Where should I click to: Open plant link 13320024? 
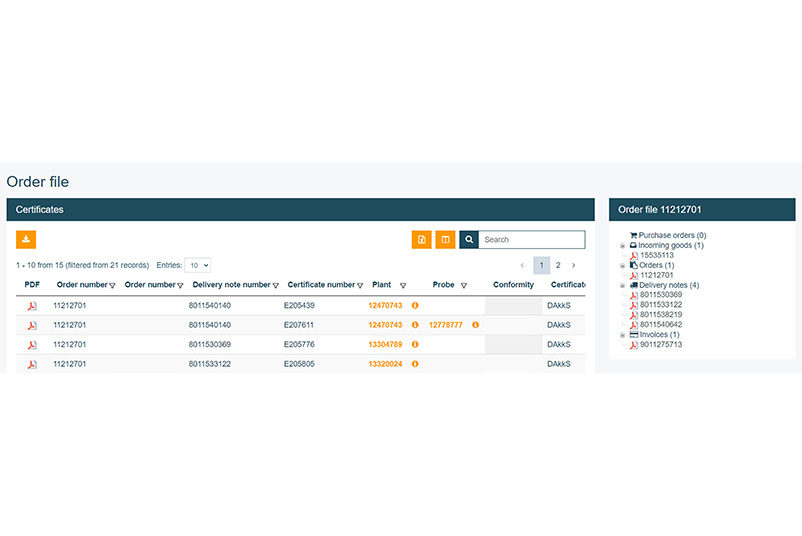pyautogui.click(x=385, y=364)
